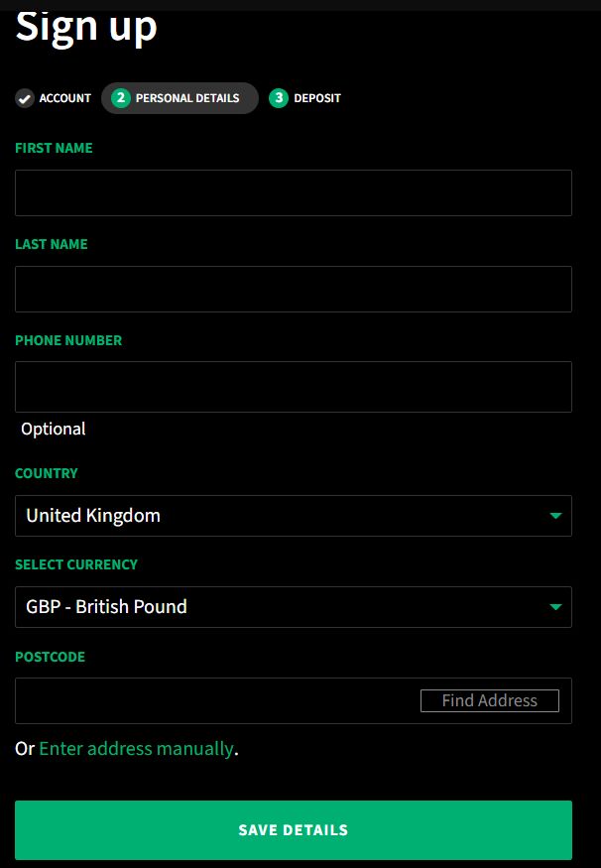Click the currency dropdown green arrow

(x=555, y=607)
